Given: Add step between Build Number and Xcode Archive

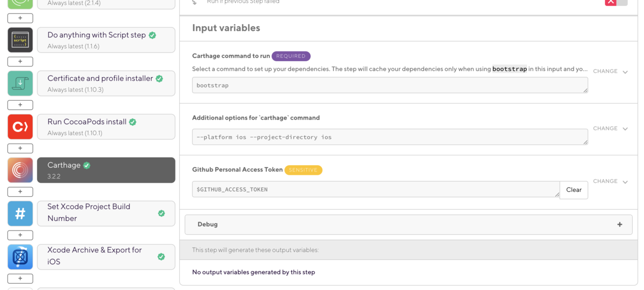Looking at the screenshot, I should [x=20, y=235].
